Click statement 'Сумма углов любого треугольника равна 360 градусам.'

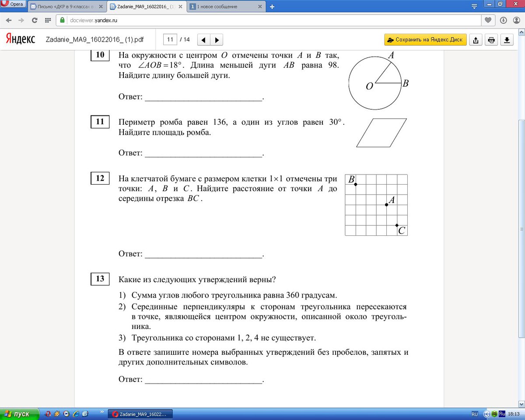(x=234, y=295)
